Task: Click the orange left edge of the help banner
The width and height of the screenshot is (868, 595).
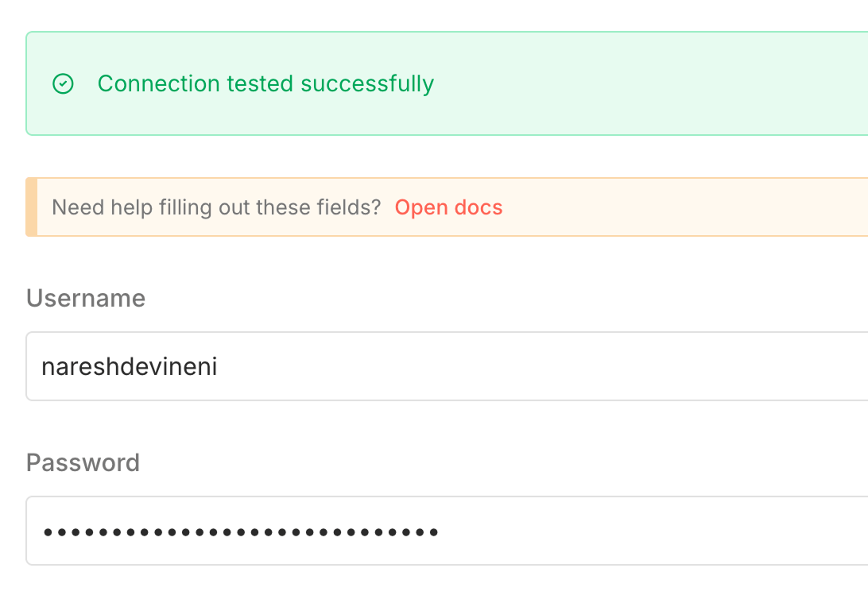Action: coord(30,207)
